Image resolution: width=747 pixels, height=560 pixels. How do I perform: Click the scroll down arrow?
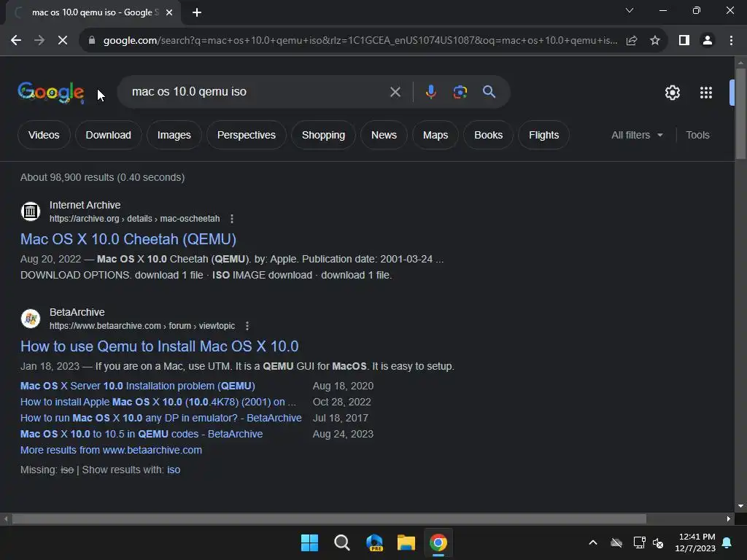(740, 506)
